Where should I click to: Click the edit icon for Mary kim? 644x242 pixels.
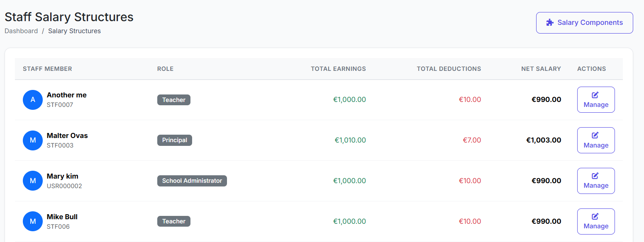595,176
